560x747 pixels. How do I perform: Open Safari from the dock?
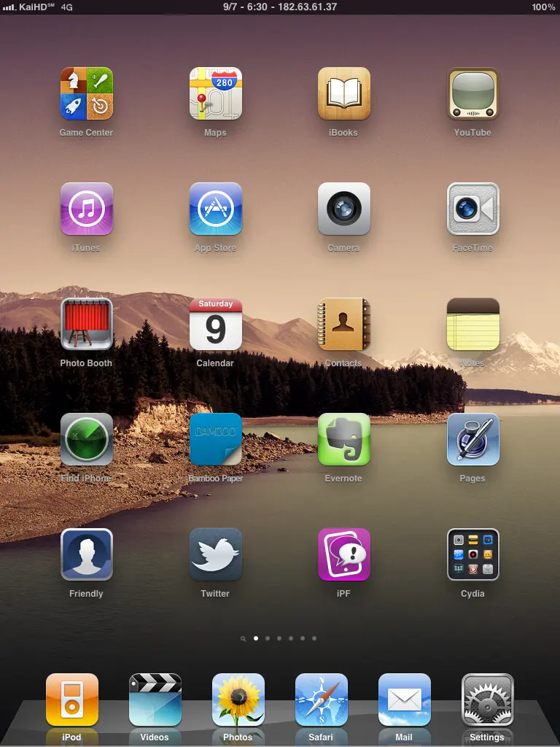click(321, 700)
